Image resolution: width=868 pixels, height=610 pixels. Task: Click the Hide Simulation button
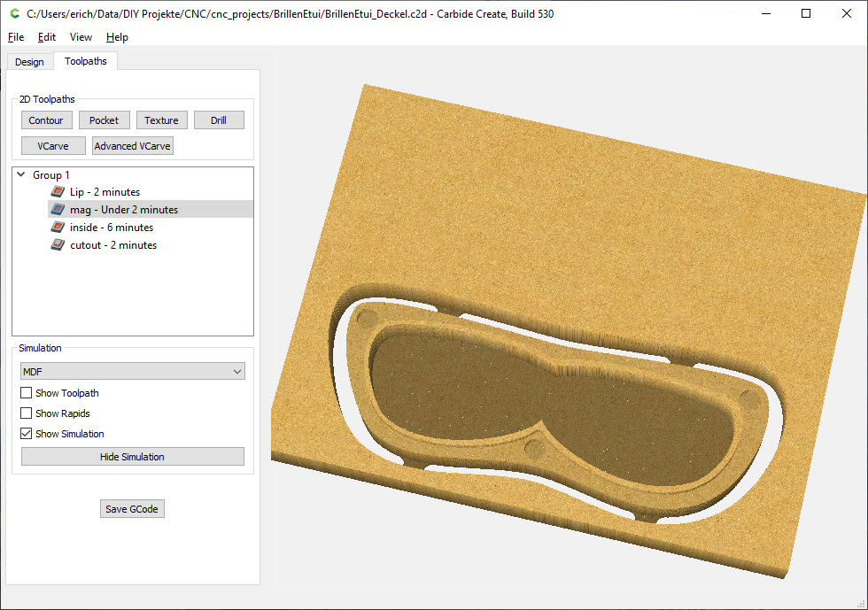pos(132,457)
